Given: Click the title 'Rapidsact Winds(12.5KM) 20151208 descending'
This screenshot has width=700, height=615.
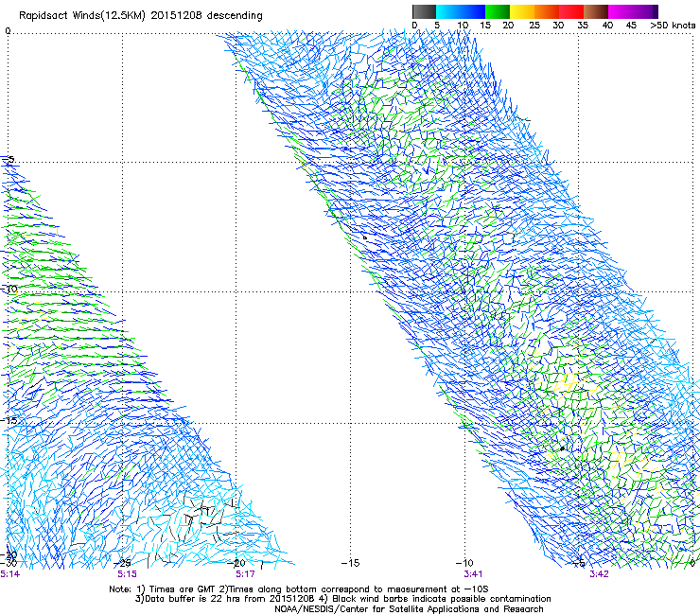Looking at the screenshot, I should click(x=141, y=16).
